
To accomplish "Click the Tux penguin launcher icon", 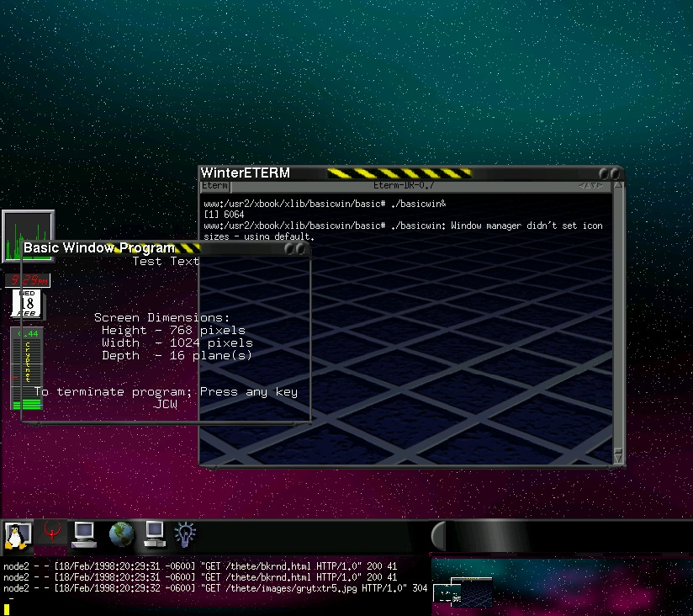I will (18, 536).
